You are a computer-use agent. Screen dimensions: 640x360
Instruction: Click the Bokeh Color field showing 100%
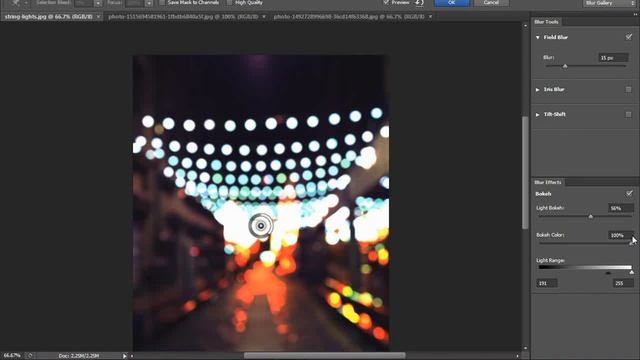tap(620, 235)
